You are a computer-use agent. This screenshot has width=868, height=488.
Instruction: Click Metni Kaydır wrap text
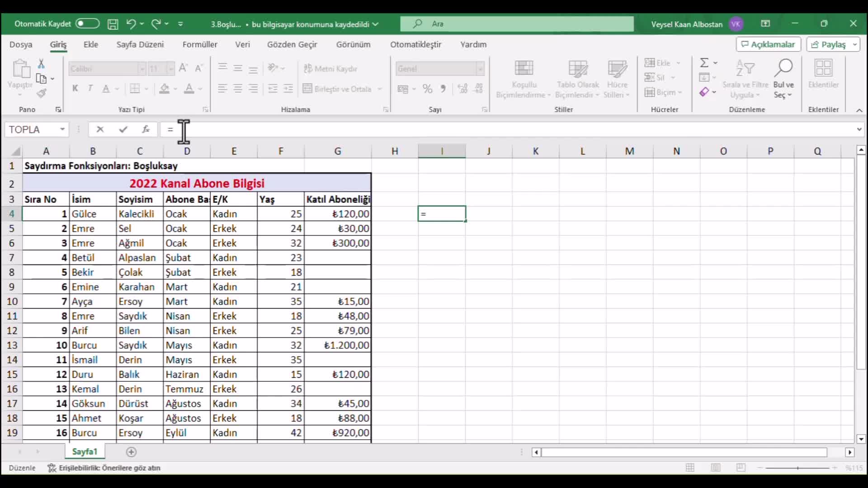330,69
